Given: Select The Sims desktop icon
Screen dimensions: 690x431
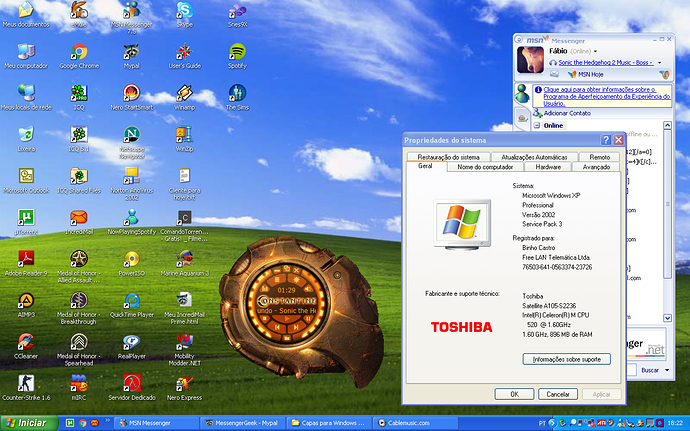Looking at the screenshot, I should click(x=237, y=98).
